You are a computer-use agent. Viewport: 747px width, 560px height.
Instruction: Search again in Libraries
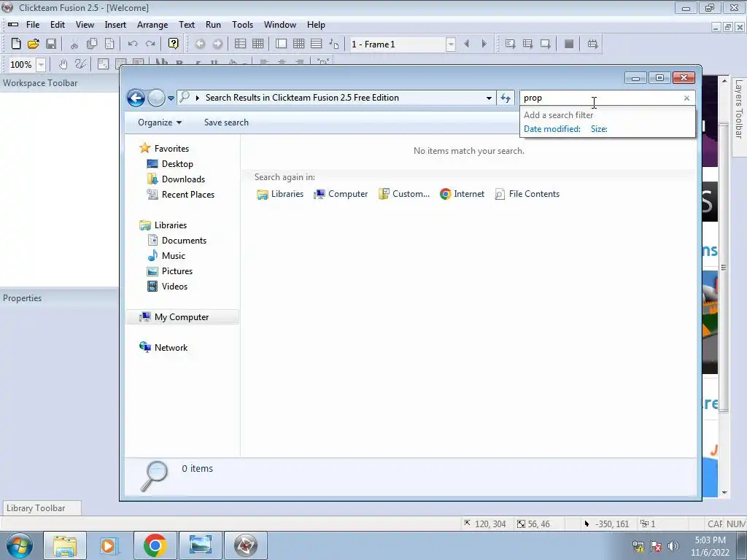(280, 194)
